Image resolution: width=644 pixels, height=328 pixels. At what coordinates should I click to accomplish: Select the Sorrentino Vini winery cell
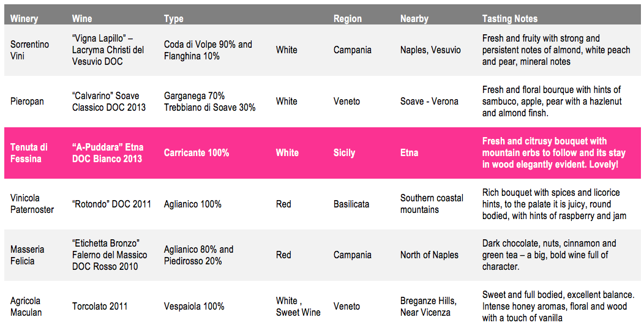click(29, 50)
